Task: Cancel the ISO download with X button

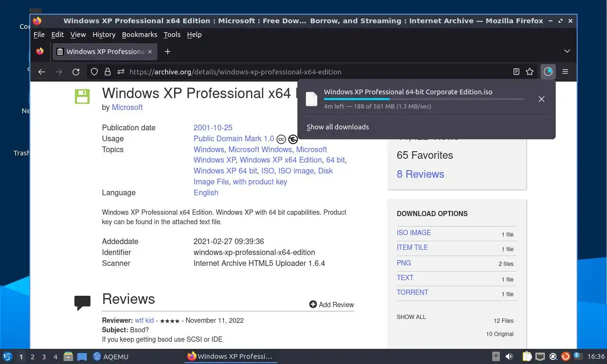Action: pyautogui.click(x=542, y=99)
